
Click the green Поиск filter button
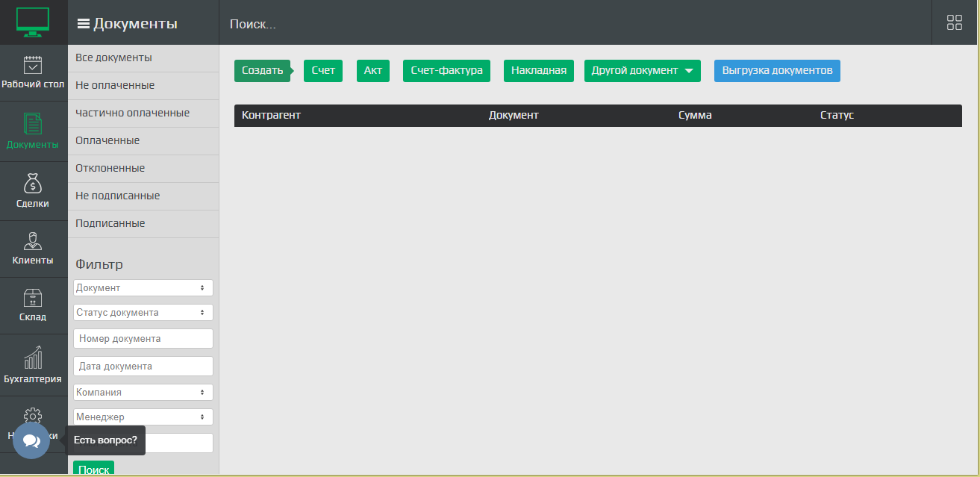click(x=93, y=470)
